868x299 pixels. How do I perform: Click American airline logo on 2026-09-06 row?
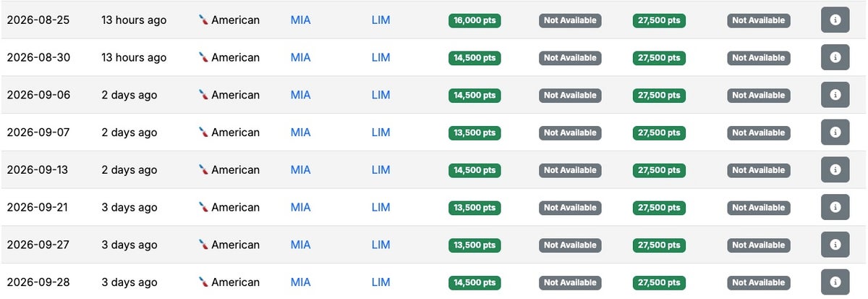[203, 95]
